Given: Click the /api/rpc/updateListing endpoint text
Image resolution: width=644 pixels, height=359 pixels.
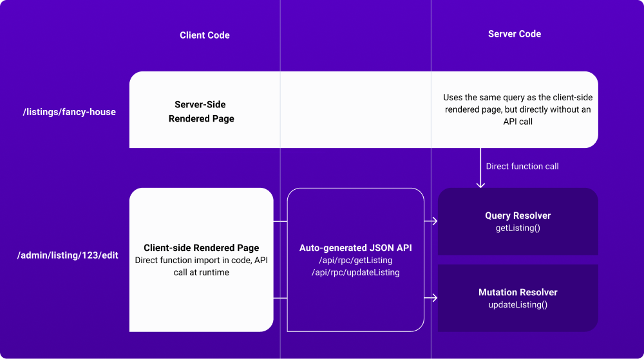Looking at the screenshot, I should click(355, 272).
